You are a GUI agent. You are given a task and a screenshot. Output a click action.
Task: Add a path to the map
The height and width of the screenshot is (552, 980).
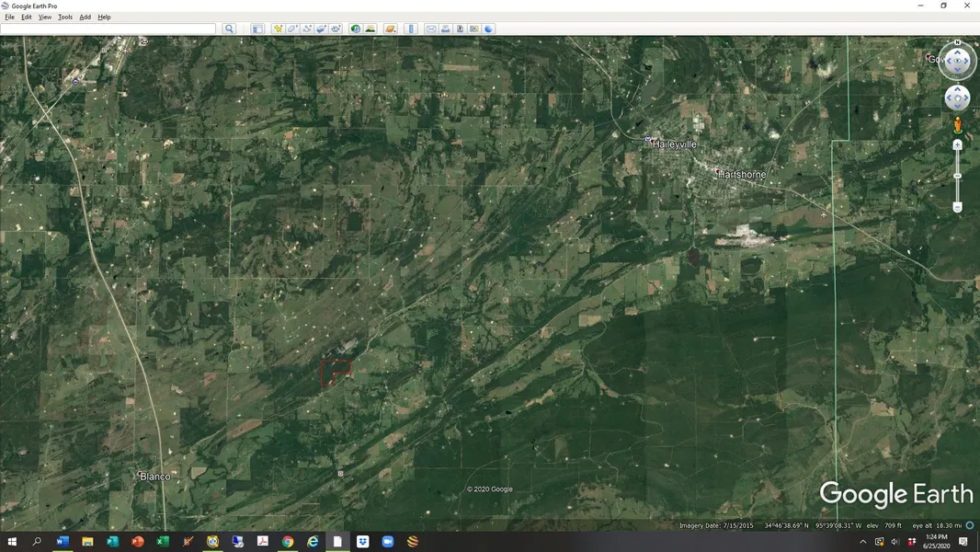pos(307,29)
